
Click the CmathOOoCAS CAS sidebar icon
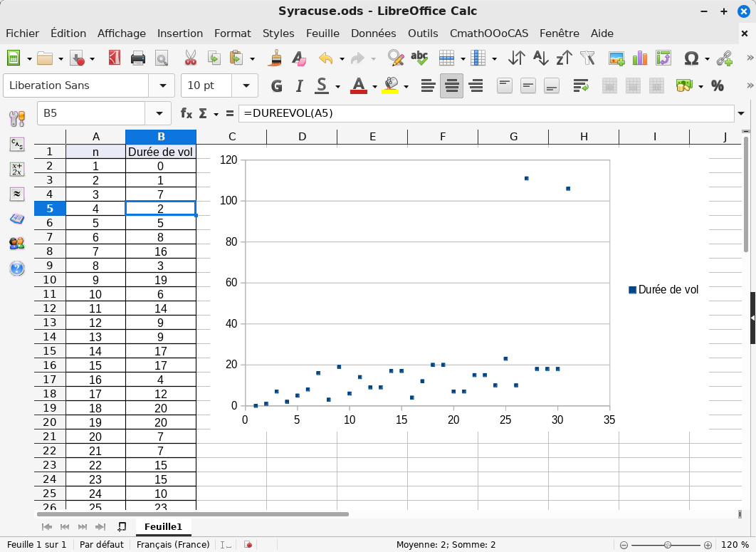click(x=17, y=145)
